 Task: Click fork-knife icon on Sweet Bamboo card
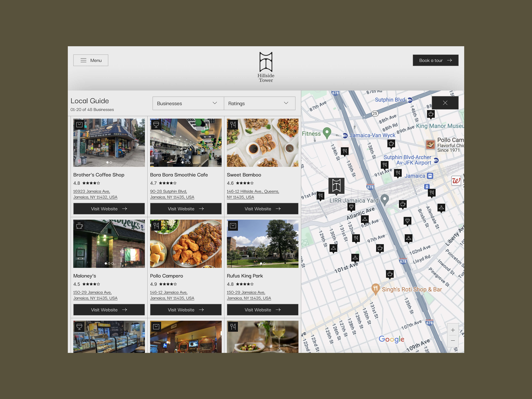tap(233, 125)
